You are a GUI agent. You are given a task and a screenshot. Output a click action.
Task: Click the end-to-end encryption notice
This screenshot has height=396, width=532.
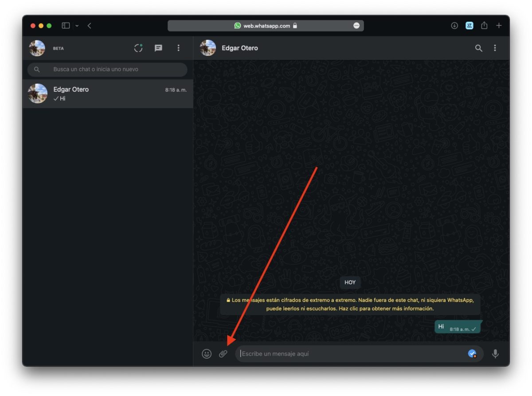(x=350, y=304)
